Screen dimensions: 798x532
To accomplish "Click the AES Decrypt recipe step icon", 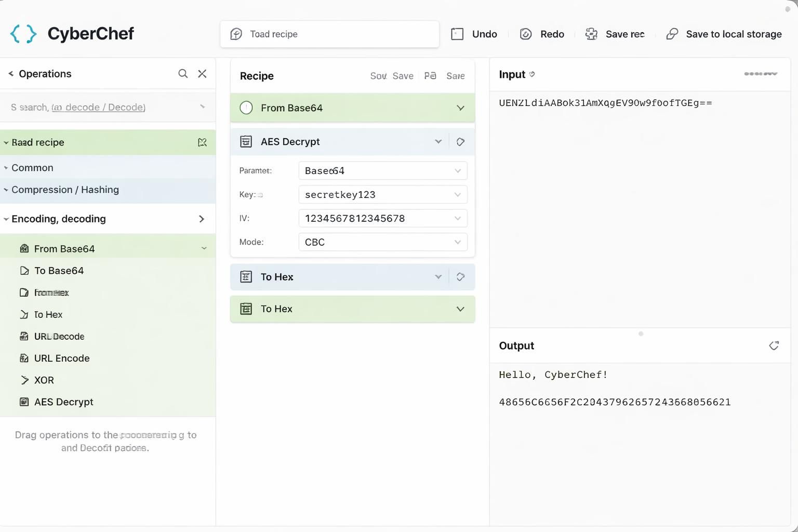I will (x=246, y=141).
